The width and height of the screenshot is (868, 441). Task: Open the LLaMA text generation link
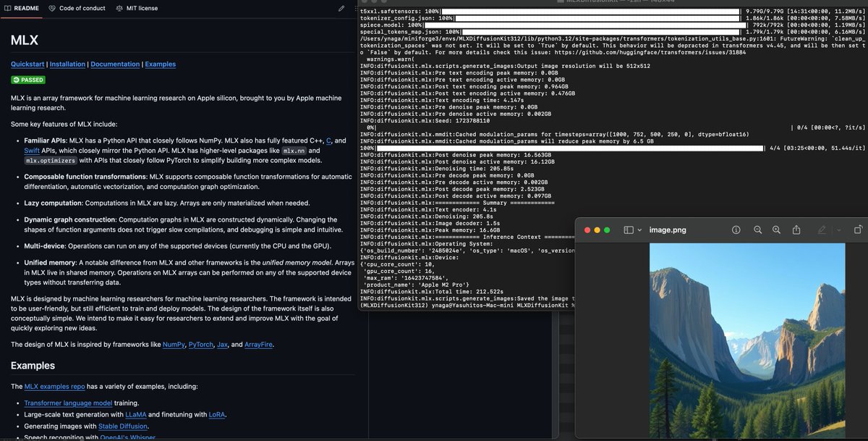136,414
